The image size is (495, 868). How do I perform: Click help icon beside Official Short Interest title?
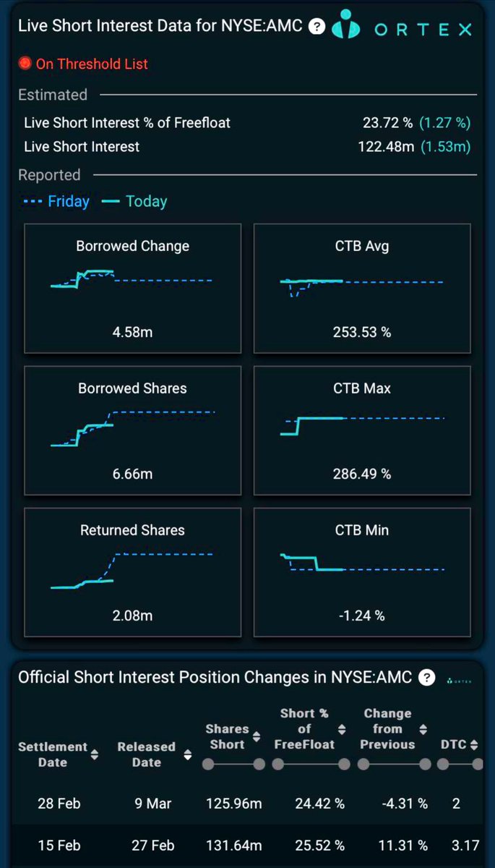click(x=427, y=678)
